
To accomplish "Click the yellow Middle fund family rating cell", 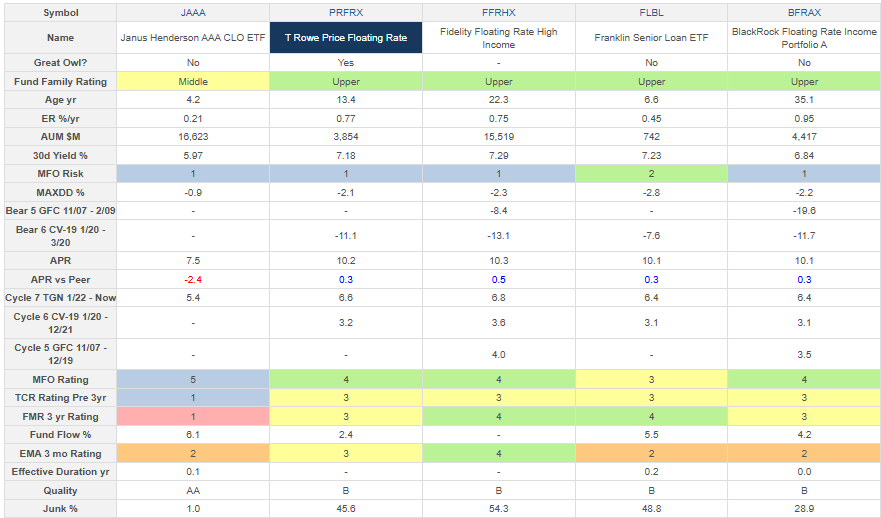I will 192,81.
